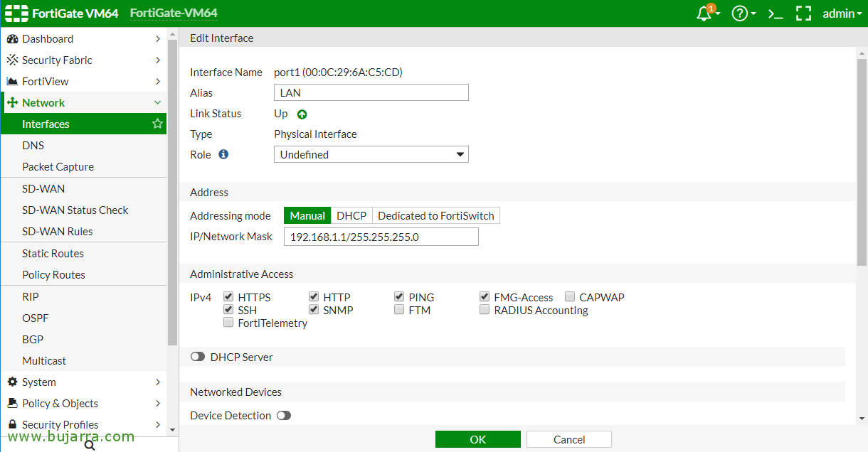The height and width of the screenshot is (452, 868).
Task: Launch the CLI console icon
Action: [776, 14]
